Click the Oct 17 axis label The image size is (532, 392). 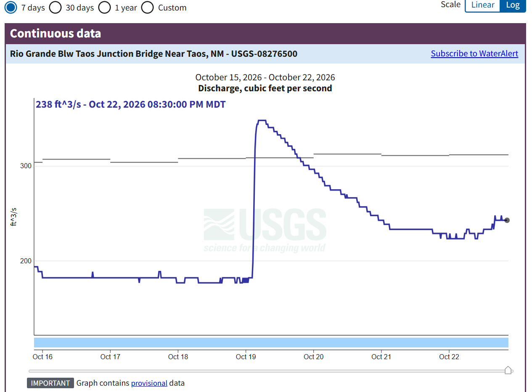(x=110, y=357)
